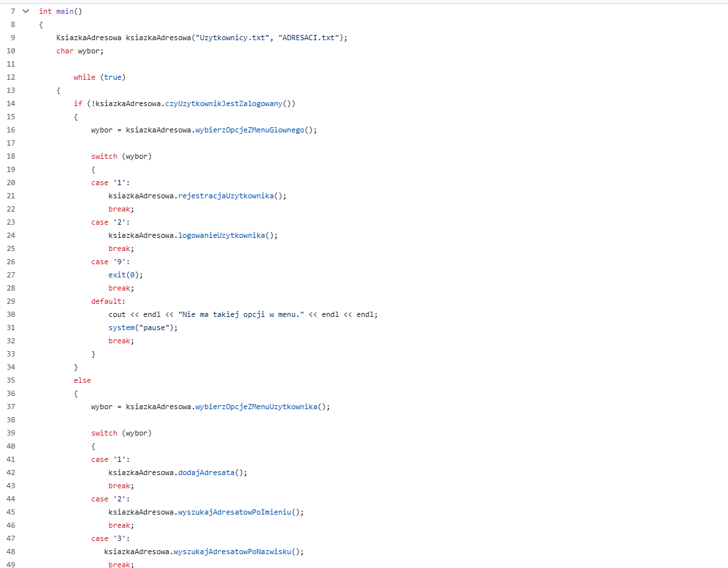Click line number 7 in gutter

coord(13,11)
